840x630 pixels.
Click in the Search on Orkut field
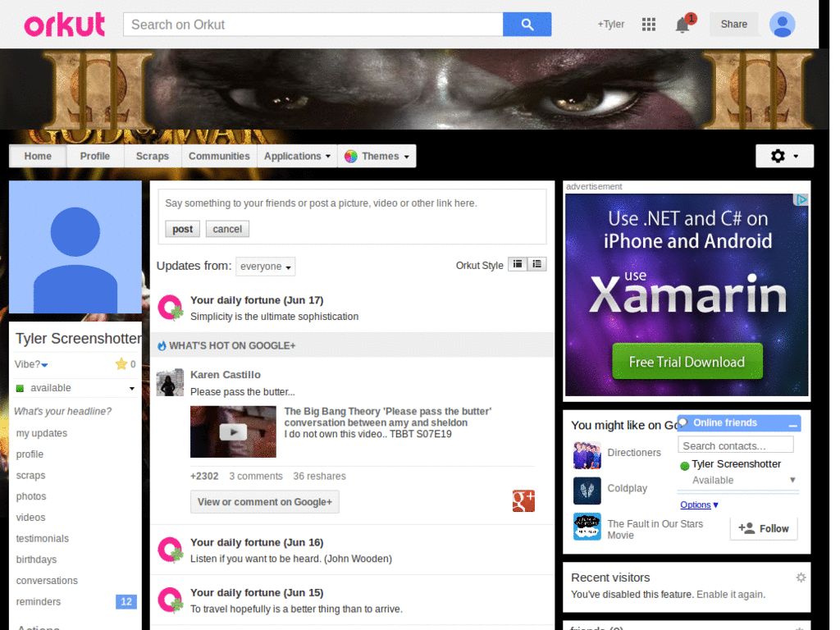[x=313, y=25]
